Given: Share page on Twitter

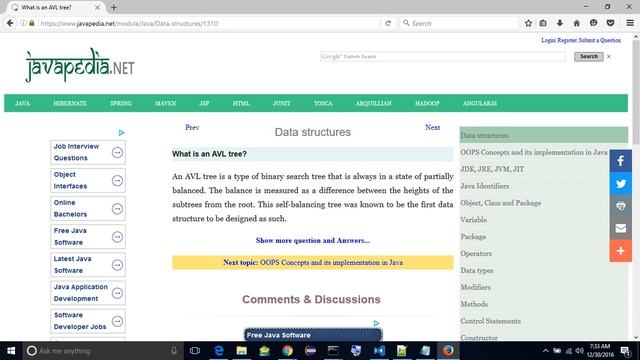Looking at the screenshot, I should [x=620, y=183].
